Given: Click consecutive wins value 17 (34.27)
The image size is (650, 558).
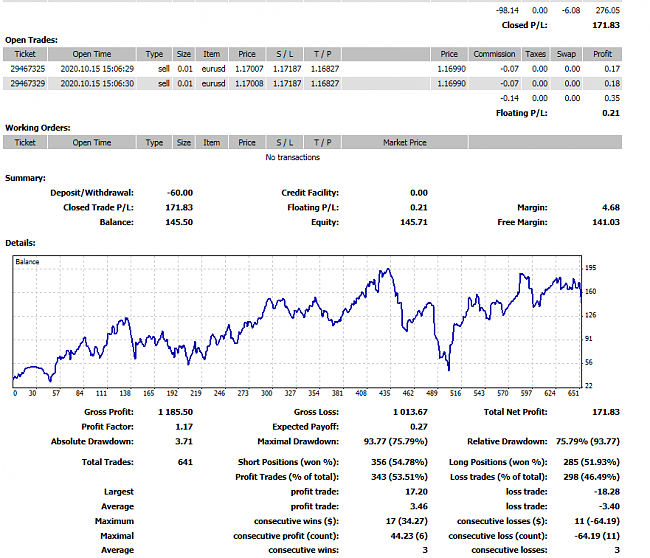Looking at the screenshot, I should [407, 521].
